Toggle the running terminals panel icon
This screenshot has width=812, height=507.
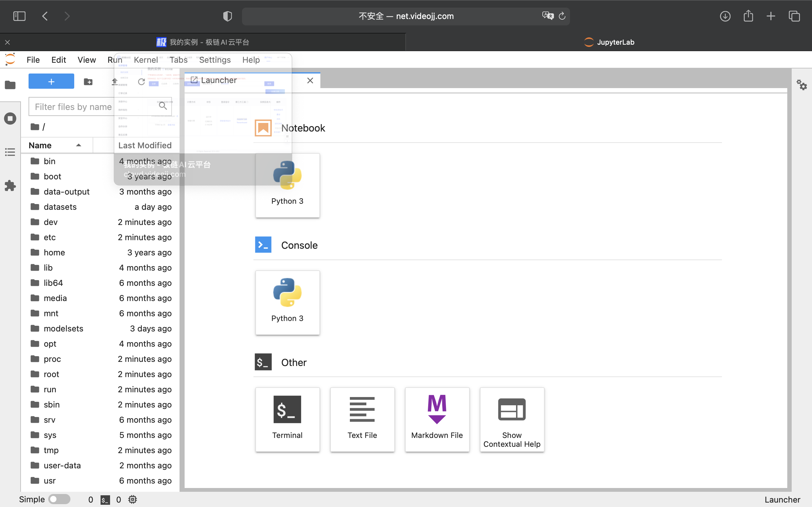(10, 119)
